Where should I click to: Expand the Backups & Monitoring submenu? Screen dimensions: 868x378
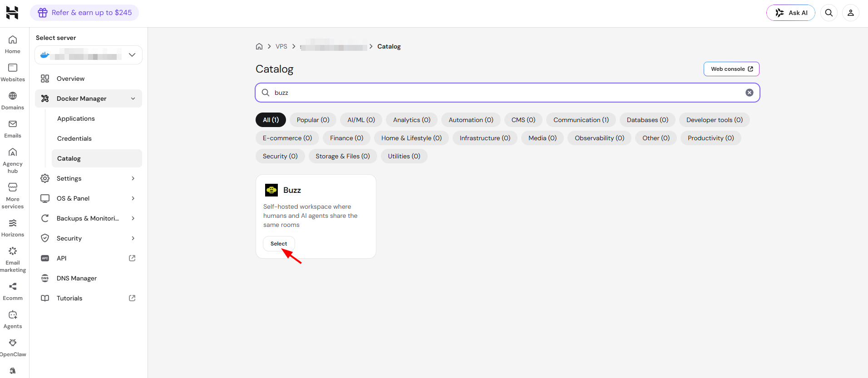point(133,218)
